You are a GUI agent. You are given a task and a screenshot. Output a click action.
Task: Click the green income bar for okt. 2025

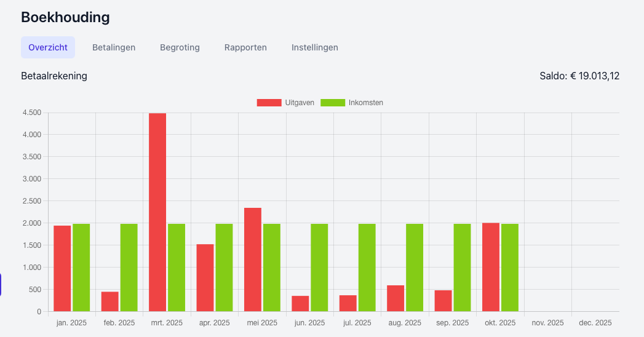point(510,268)
